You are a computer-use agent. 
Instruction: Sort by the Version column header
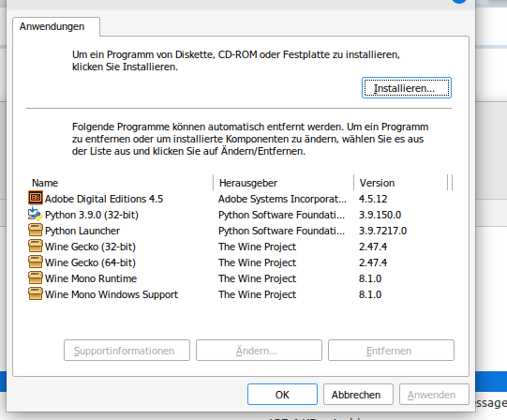coord(400,183)
